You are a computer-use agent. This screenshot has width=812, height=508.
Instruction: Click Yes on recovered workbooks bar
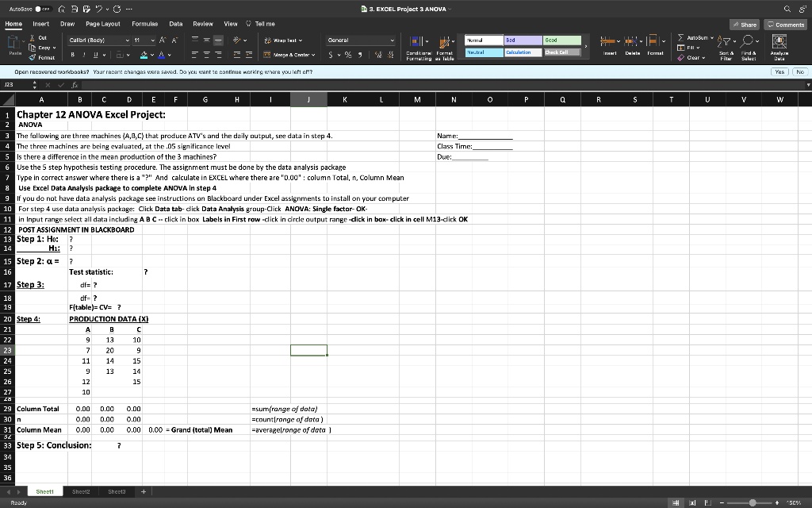point(779,72)
